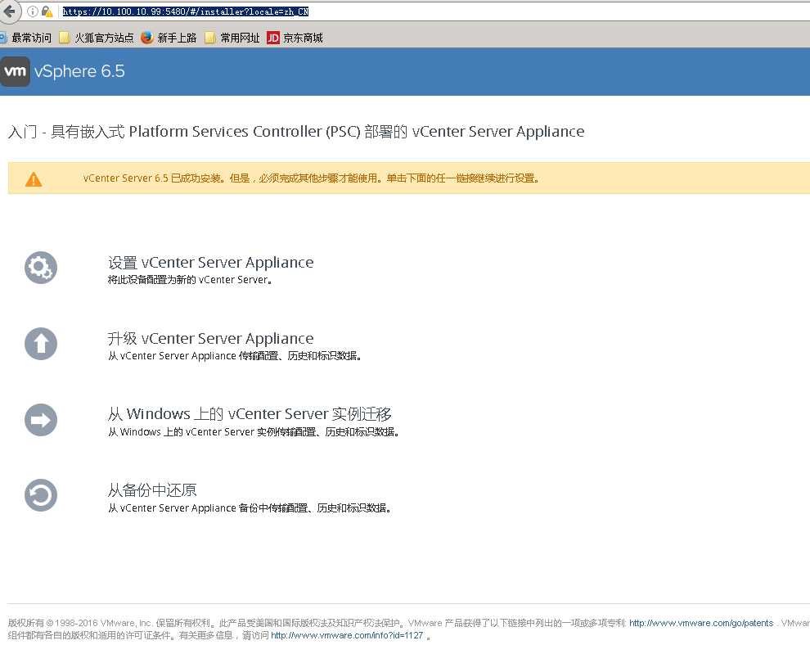
Task: Open 设置 vCenter Server Appliance link
Action: (211, 263)
